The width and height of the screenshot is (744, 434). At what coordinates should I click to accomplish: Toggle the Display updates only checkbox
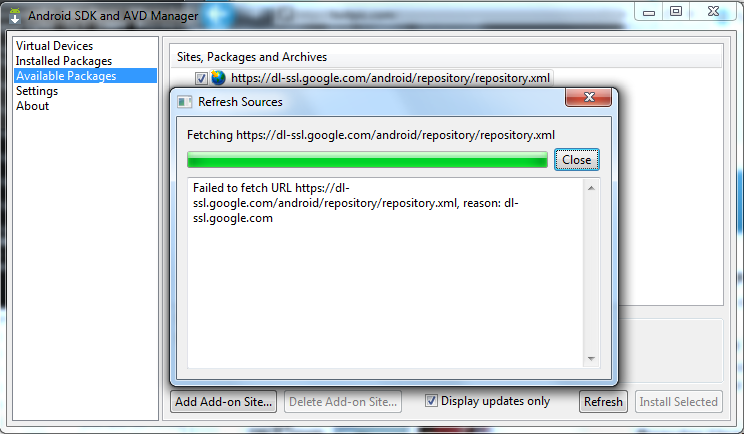[x=431, y=401]
